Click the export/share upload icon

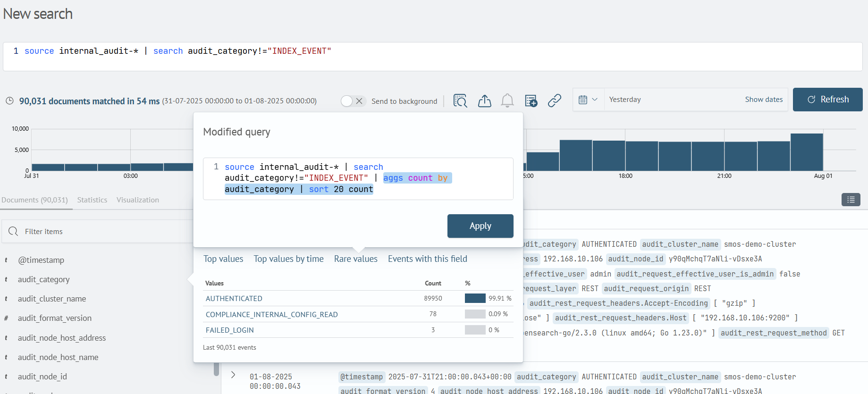tap(484, 101)
